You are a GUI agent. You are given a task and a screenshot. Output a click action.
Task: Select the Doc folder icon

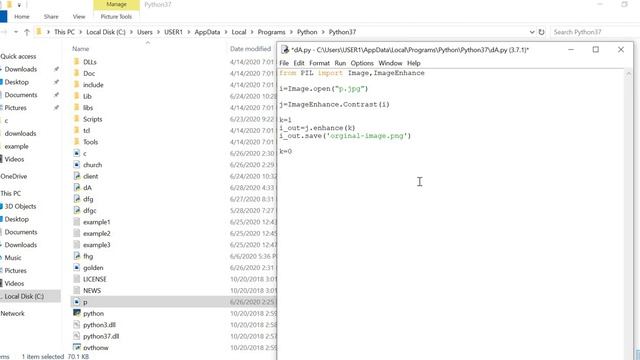coord(76,73)
